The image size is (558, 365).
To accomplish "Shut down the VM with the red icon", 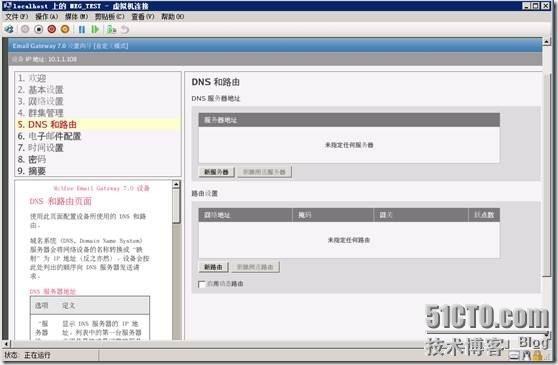I will click(52, 30).
